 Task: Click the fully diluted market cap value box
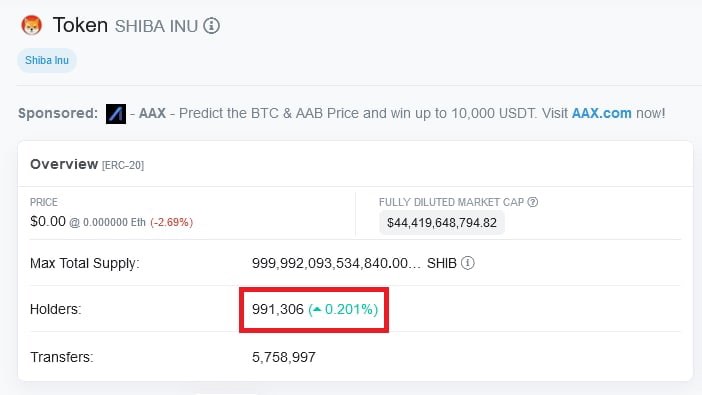point(442,223)
